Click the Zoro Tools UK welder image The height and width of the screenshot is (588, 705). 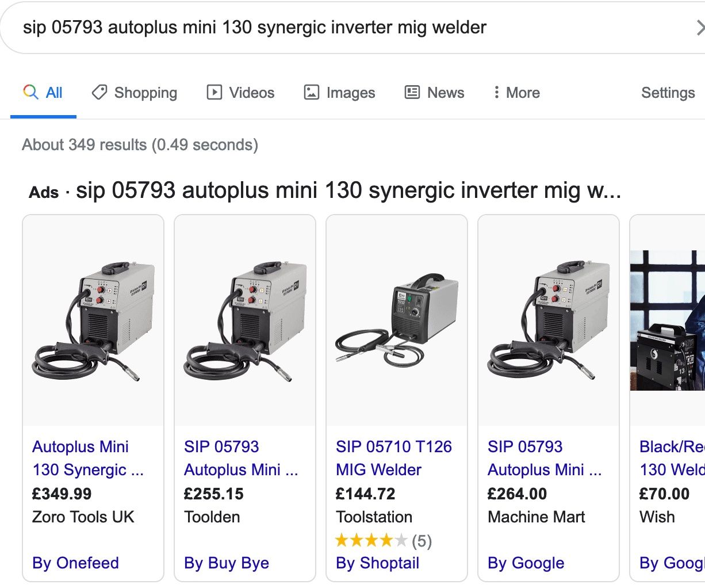[93, 320]
